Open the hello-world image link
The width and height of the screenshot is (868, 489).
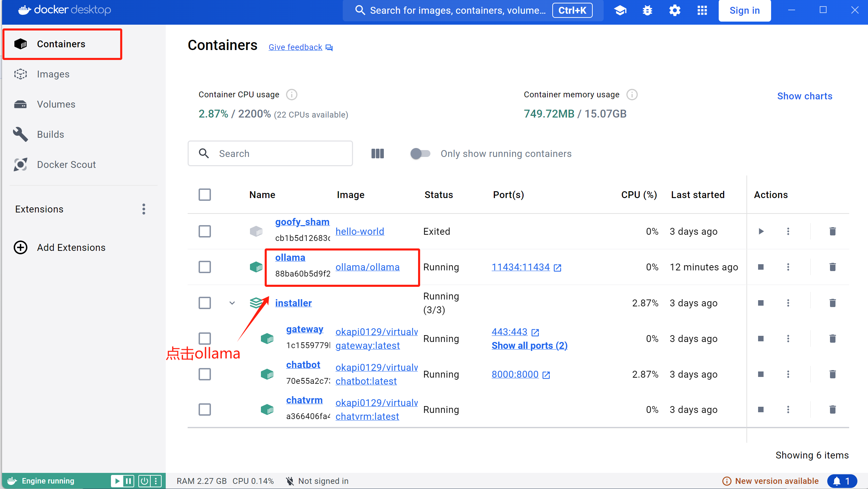point(360,231)
